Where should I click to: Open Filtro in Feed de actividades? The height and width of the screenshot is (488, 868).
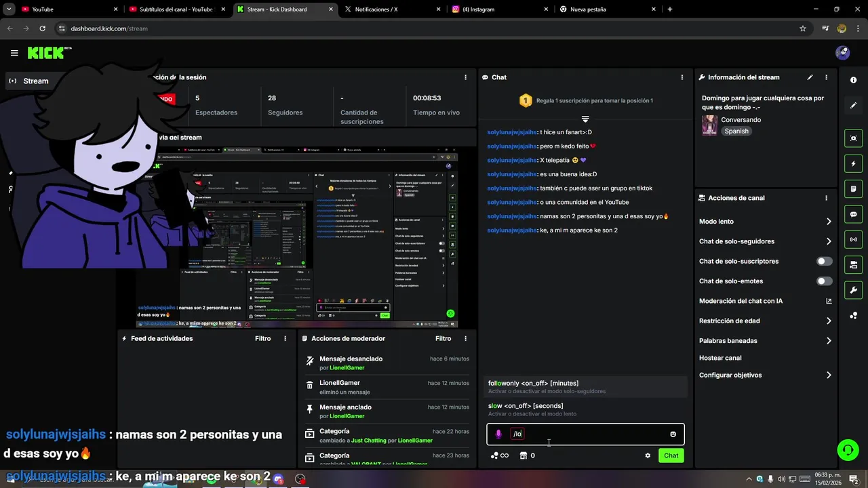coord(262,338)
